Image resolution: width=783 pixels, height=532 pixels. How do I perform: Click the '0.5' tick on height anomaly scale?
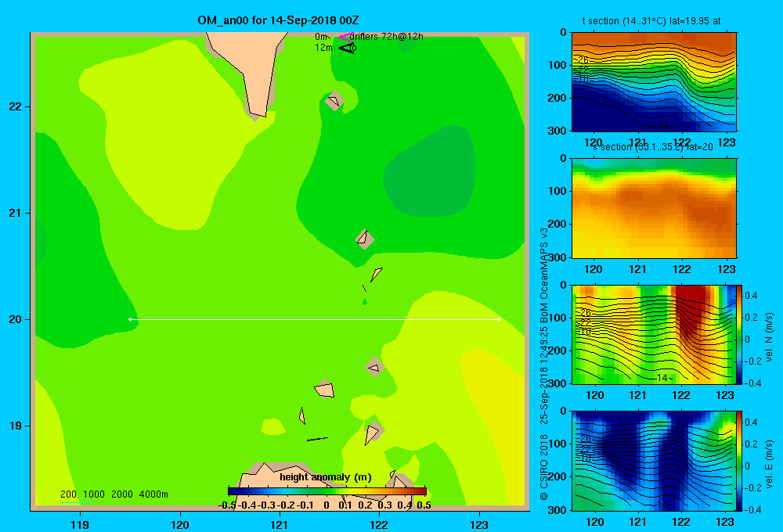click(x=424, y=505)
